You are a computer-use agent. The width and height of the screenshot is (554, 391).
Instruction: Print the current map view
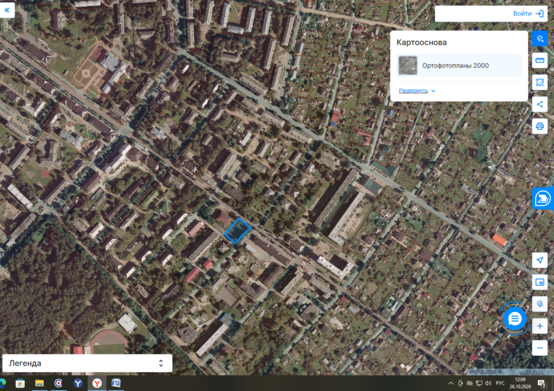coord(540,126)
